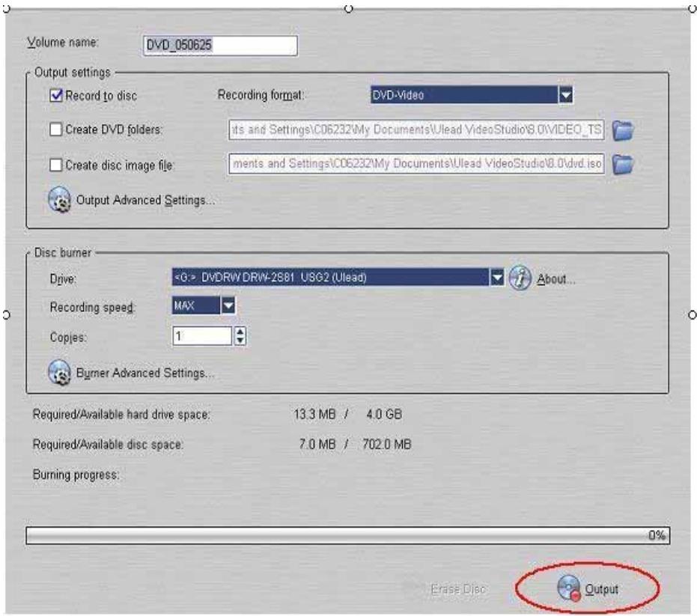
Task: Click the 'Create disc image file:' label text
Action: tap(120, 165)
